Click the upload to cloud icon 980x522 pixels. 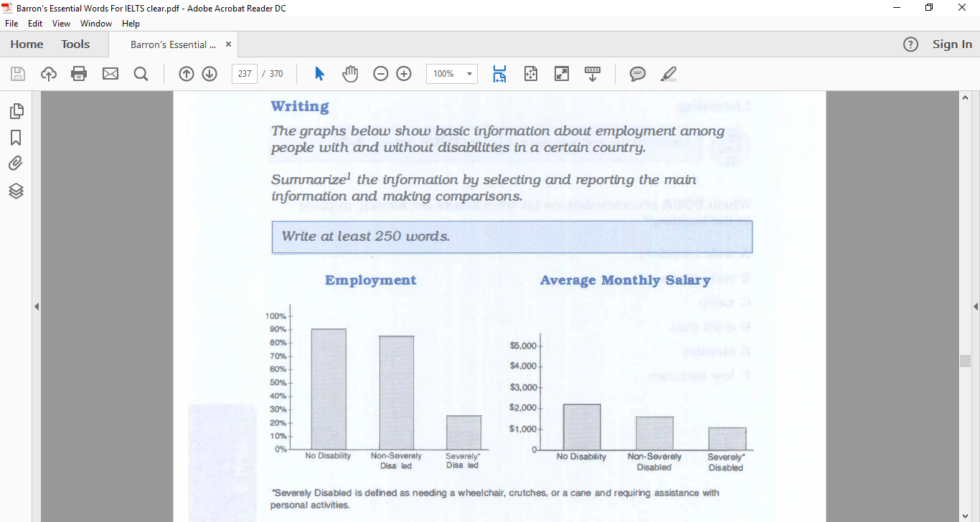(x=49, y=74)
